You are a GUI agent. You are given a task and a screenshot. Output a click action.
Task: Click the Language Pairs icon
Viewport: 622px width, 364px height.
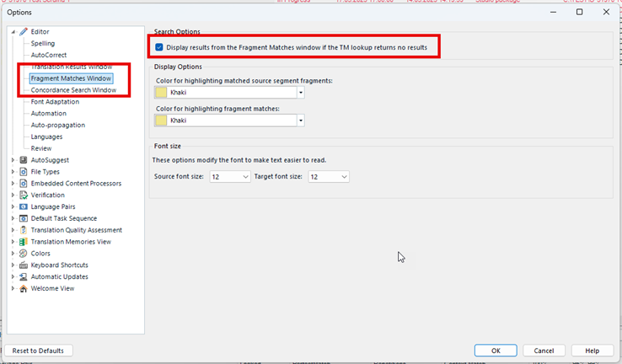pyautogui.click(x=24, y=206)
